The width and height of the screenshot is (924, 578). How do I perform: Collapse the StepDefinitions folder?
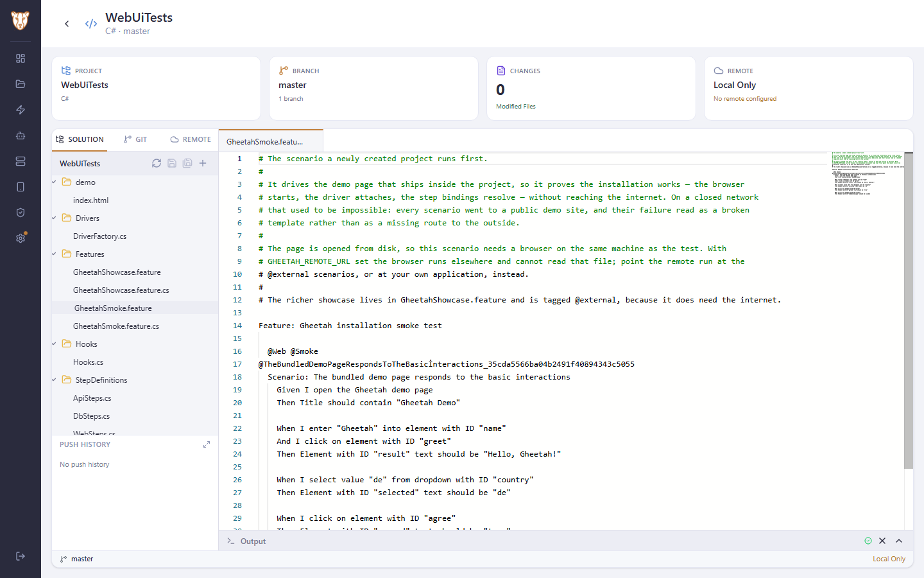[55, 380]
